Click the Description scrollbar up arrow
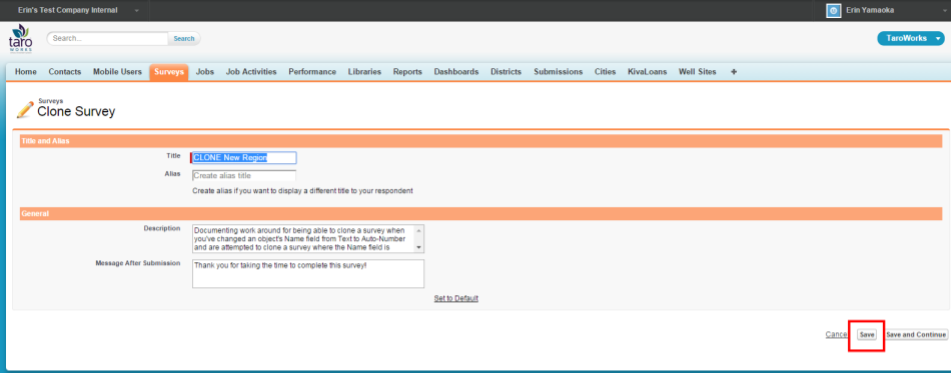This screenshot has height=373, width=951. [x=418, y=229]
